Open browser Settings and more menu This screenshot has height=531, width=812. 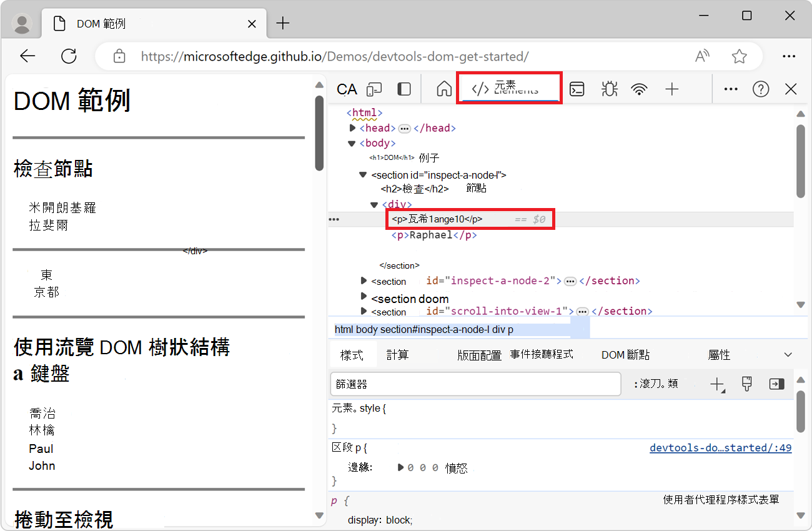pos(789,56)
